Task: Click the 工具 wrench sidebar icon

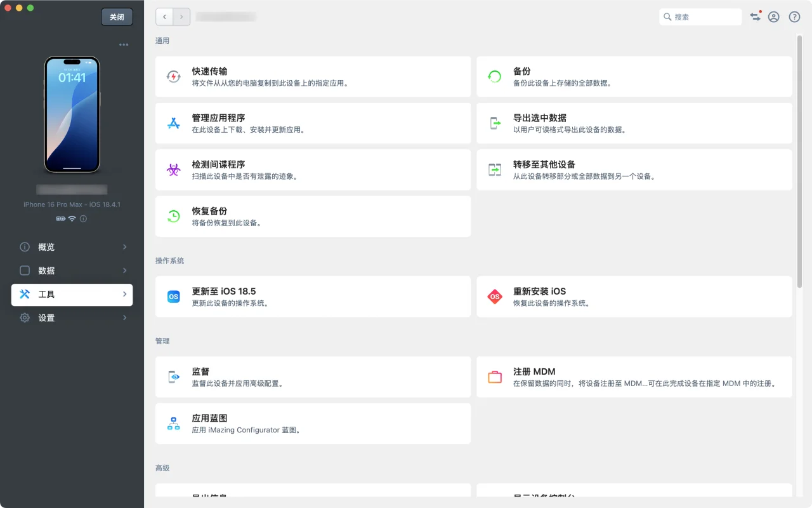Action: (x=25, y=295)
